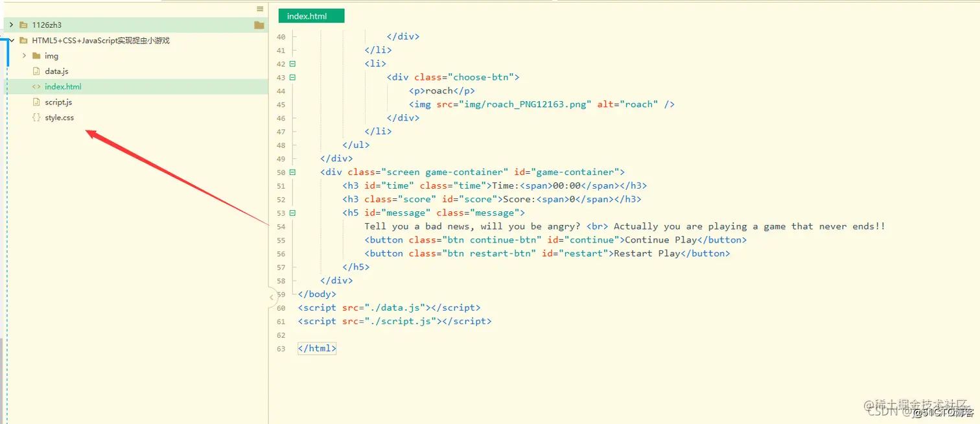Fold the game-container div at line 50

292,172
